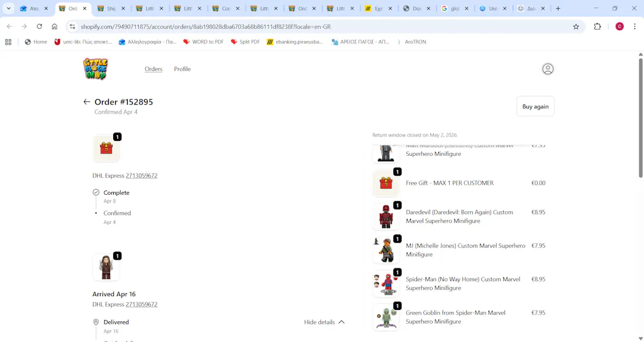Select the €0.00 price of free gift
This screenshot has width=644, height=342.
click(538, 183)
